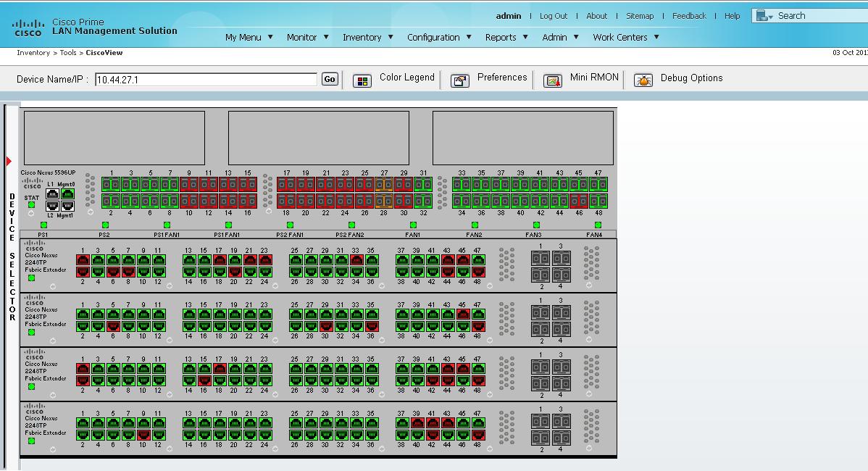Click the PS2 FAN2 status LED

point(351,225)
